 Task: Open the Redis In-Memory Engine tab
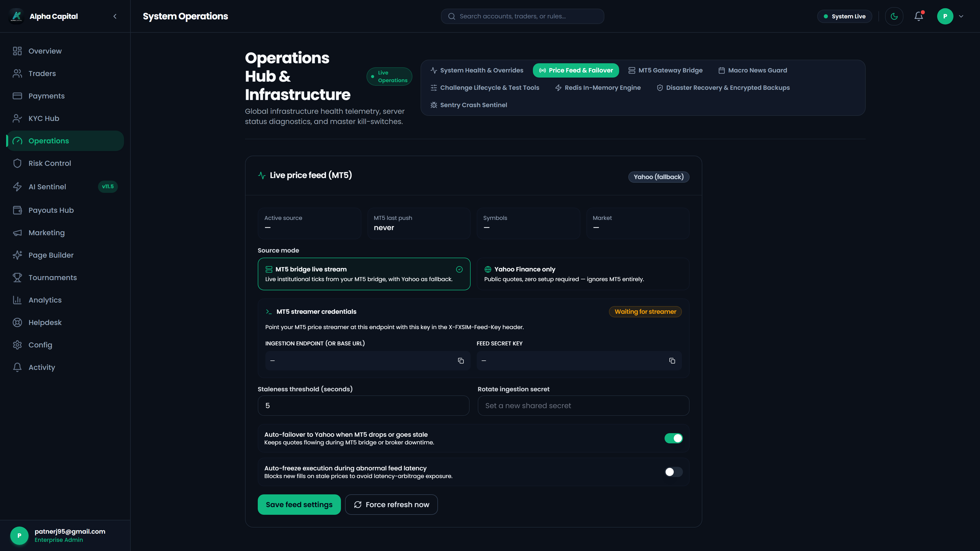(598, 88)
